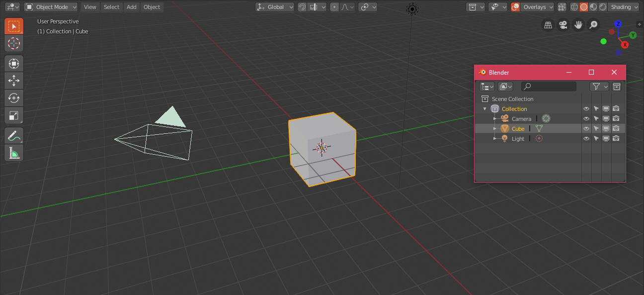Click the orange Cube object icon
This screenshot has height=295, width=644.
[505, 128]
